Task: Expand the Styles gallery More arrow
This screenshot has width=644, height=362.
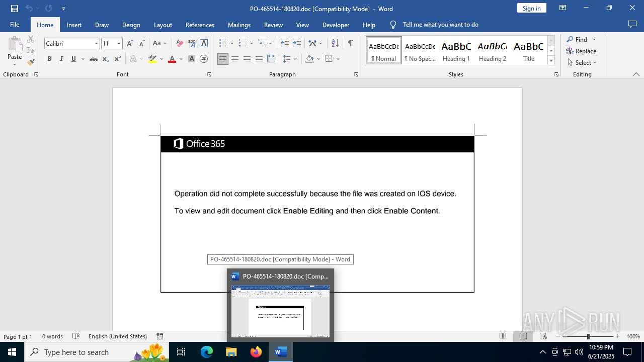Action: click(551, 61)
